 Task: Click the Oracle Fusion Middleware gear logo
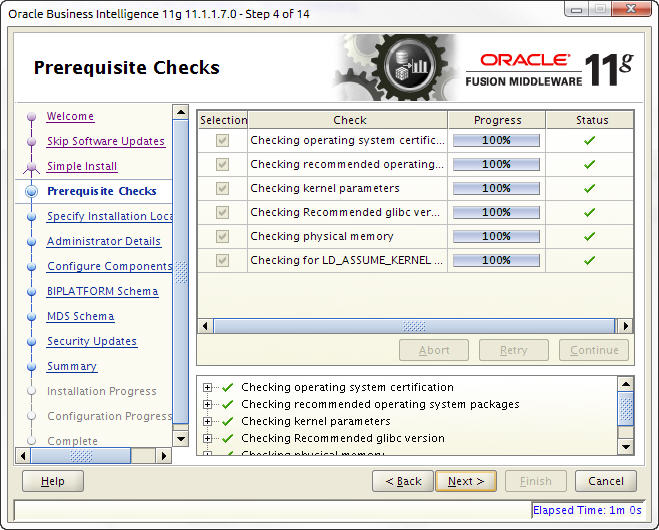click(x=393, y=67)
